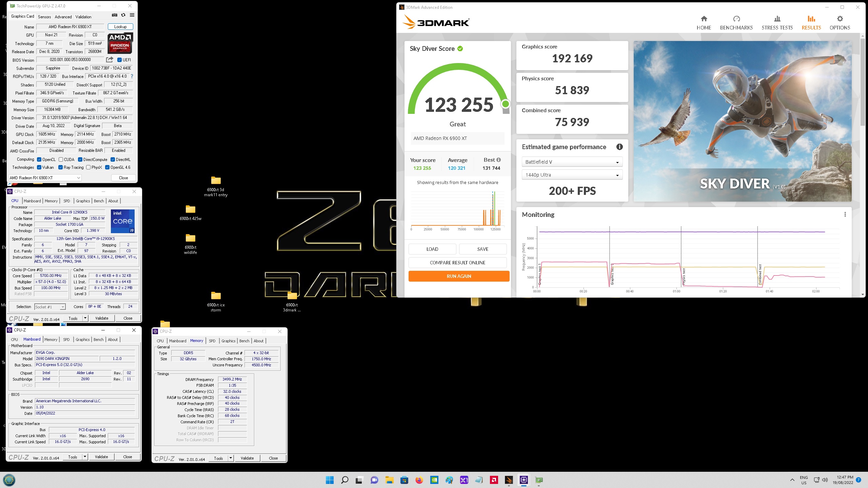Open the Windows Start menu
This screenshot has height=488, width=868.
(330, 480)
